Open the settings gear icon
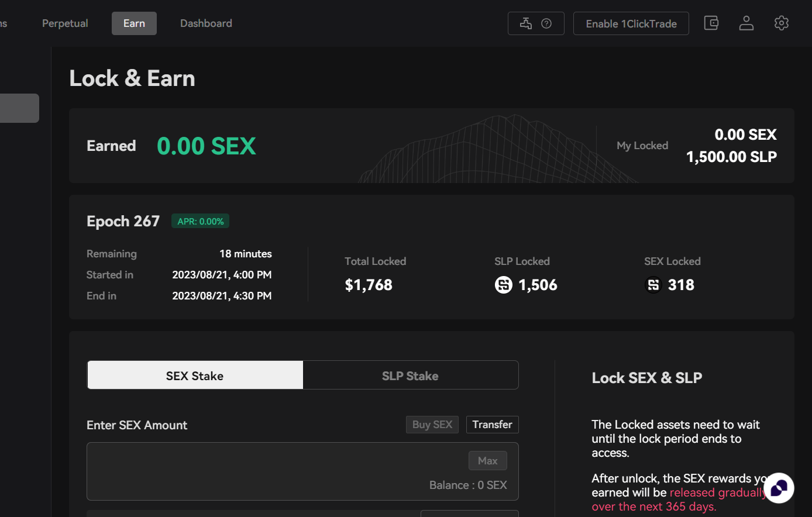Viewport: 812px width, 517px height. point(782,23)
